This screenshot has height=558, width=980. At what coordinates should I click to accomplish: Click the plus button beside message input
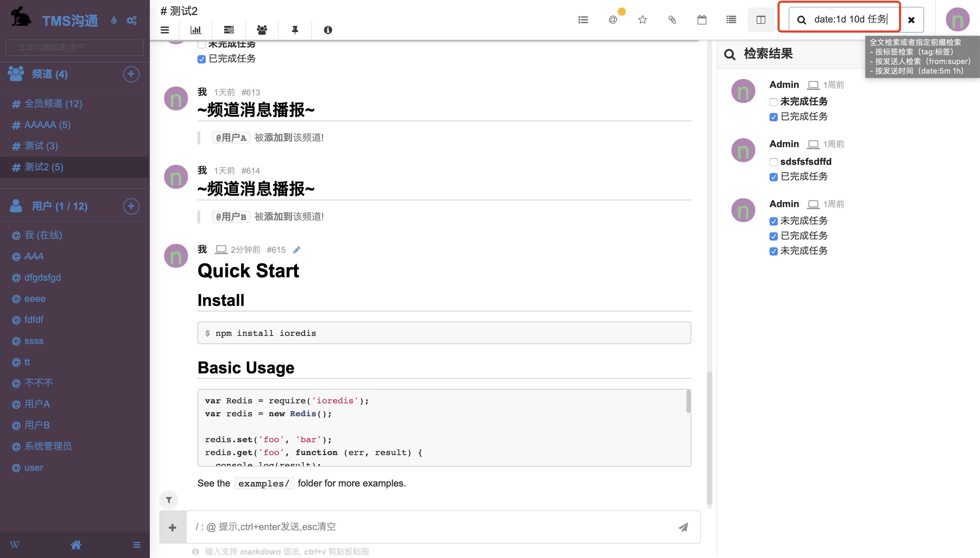click(173, 527)
